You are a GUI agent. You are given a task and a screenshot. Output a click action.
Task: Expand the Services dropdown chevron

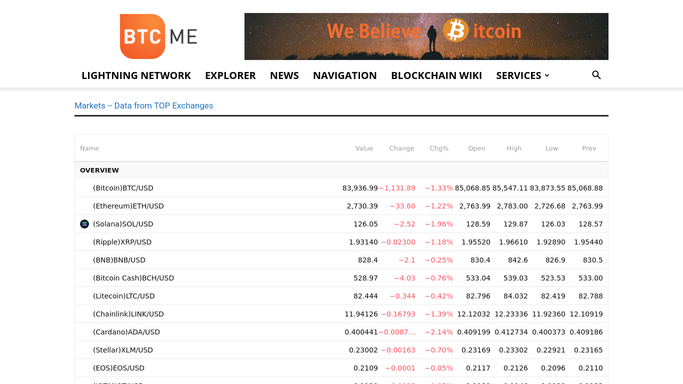click(x=547, y=76)
